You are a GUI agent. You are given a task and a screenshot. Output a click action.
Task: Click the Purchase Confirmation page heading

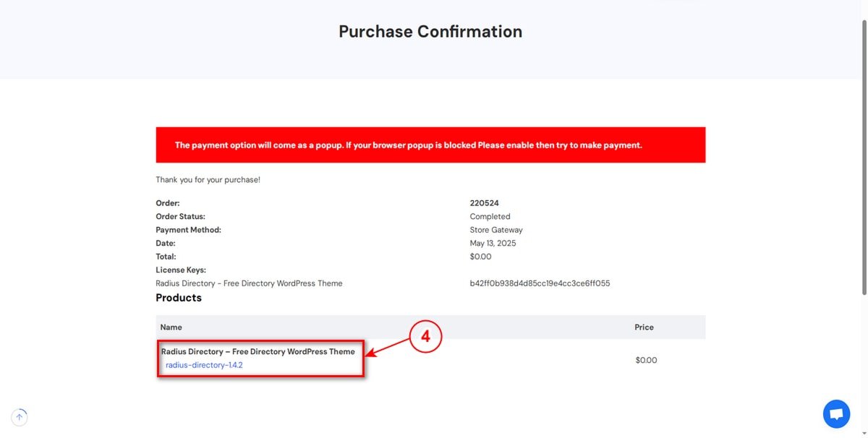pyautogui.click(x=430, y=32)
